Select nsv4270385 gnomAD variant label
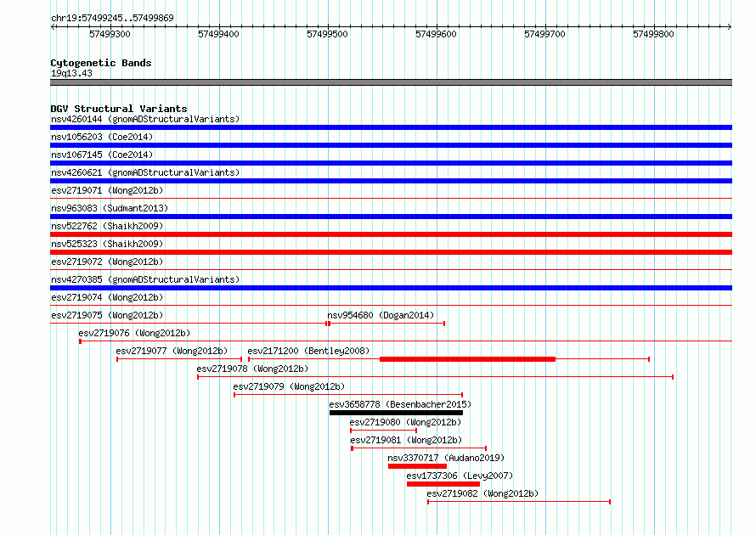 pos(145,279)
